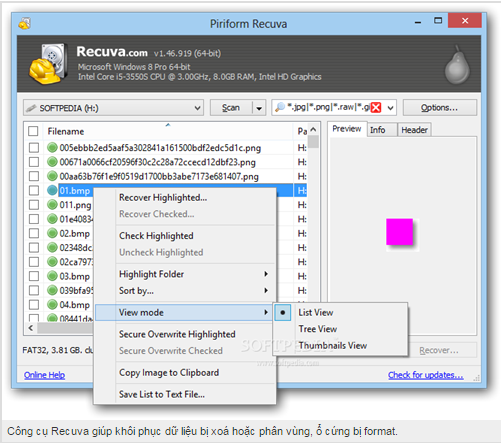Click green status dot beside 011.png
The width and height of the screenshot is (501, 443).
tap(52, 205)
